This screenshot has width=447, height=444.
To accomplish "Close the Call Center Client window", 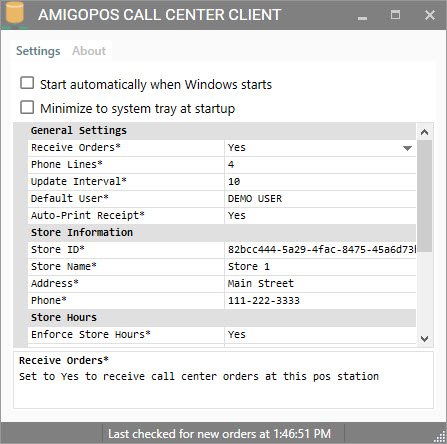I will click(x=430, y=15).
